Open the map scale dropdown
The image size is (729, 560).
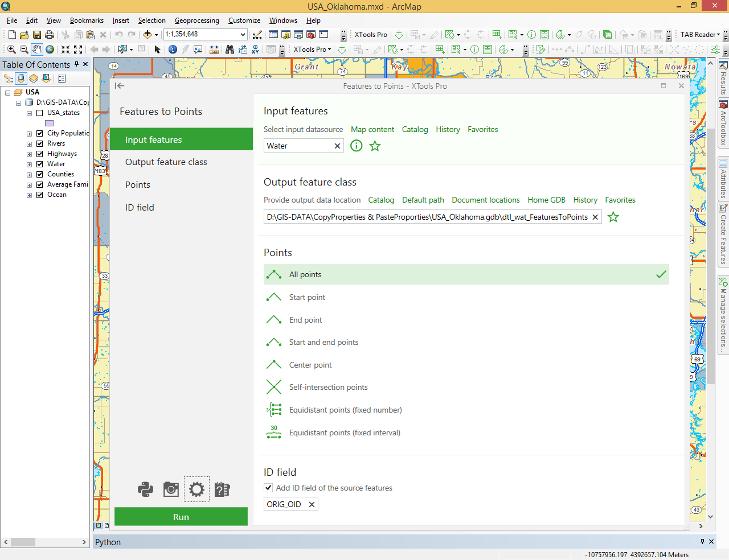pyautogui.click(x=243, y=35)
